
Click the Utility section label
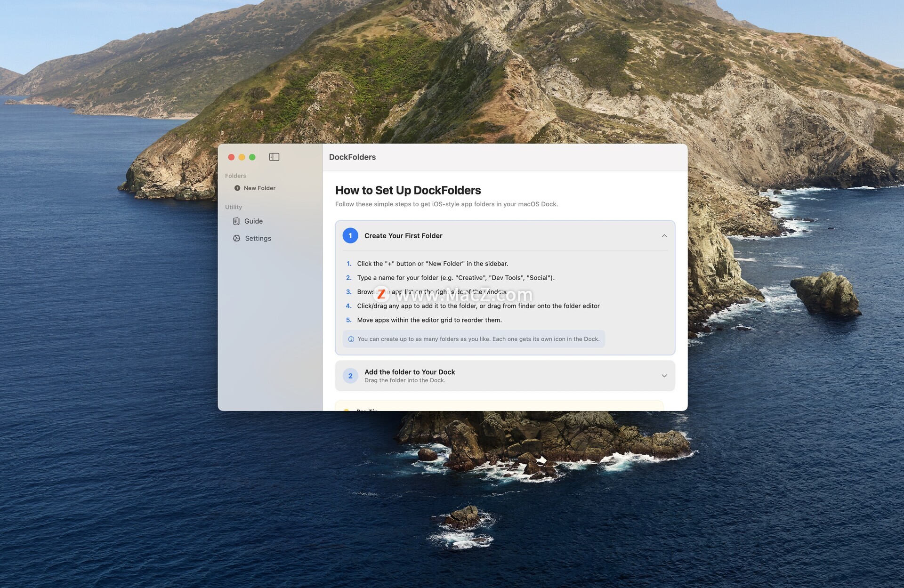coord(234,207)
